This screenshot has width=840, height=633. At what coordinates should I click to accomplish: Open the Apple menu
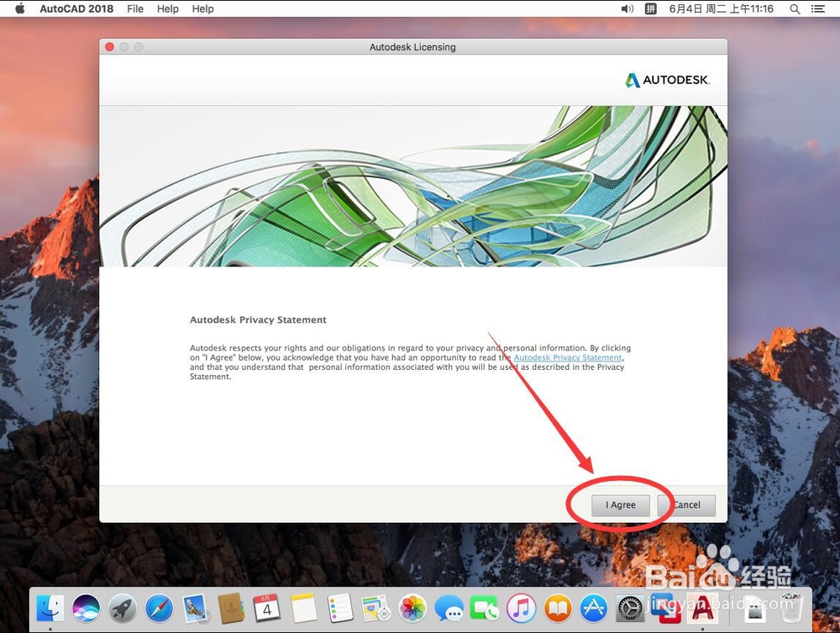(20, 8)
